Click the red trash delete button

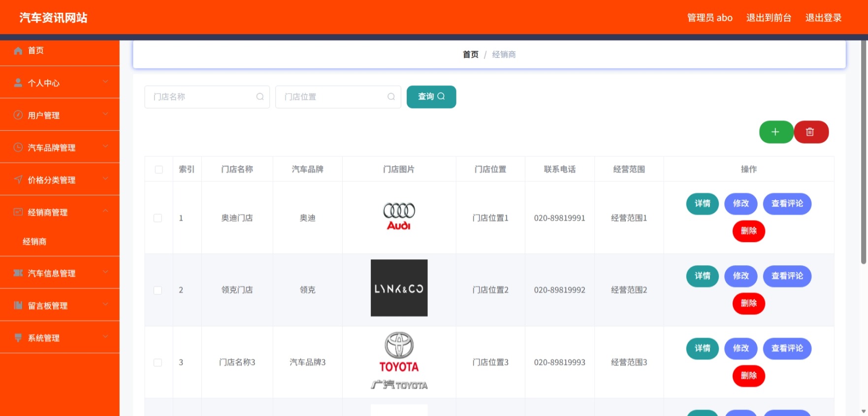(811, 132)
